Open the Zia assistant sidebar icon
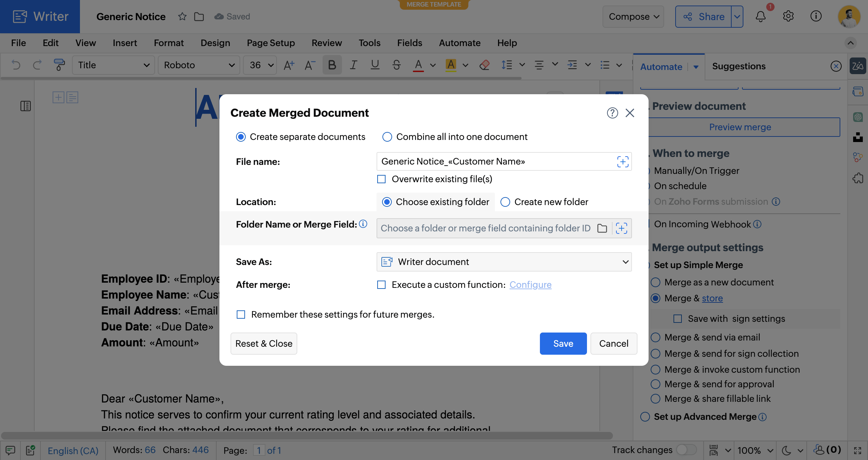The image size is (868, 460). pyautogui.click(x=858, y=66)
